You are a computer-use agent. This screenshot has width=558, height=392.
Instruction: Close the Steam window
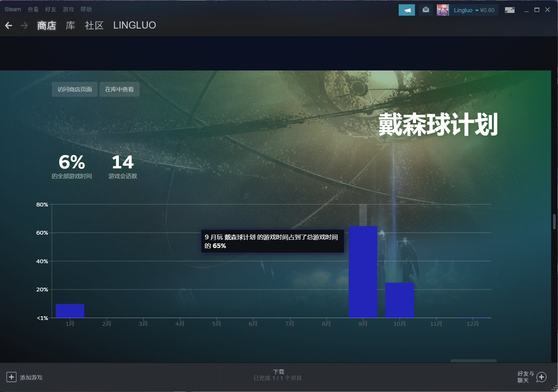click(548, 10)
